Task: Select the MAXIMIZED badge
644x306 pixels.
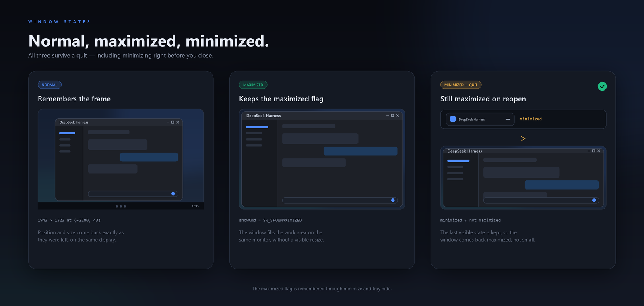Action: [x=253, y=85]
